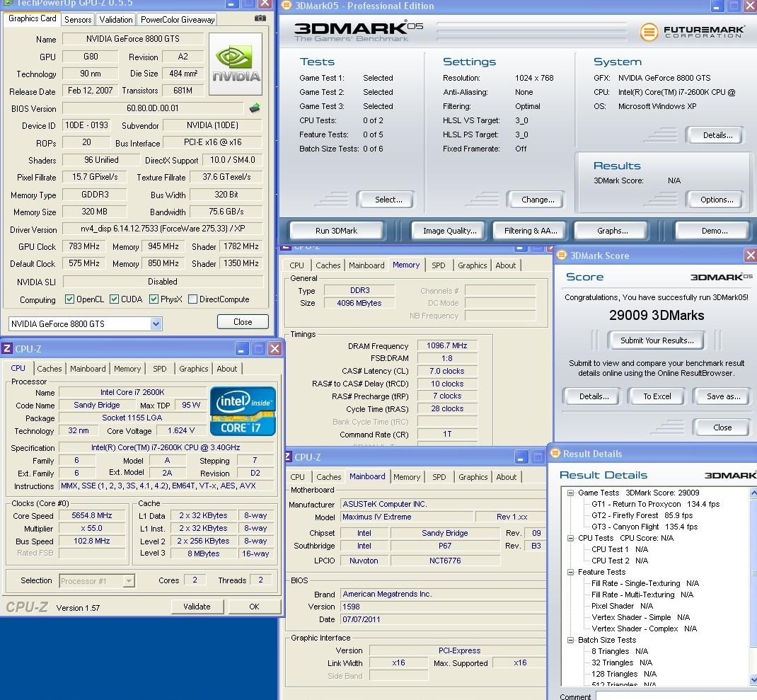757x700 pixels.
Task: Click the Result Details vertical scrollbar
Action: pyautogui.click(x=753, y=587)
